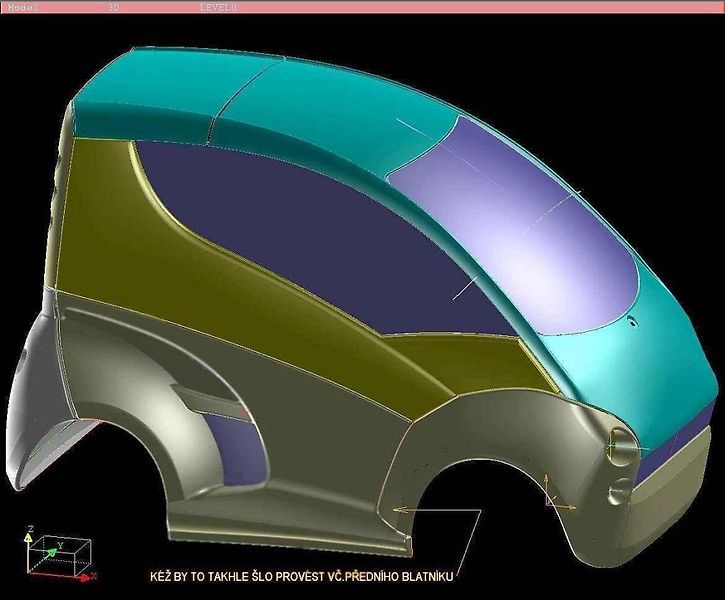Image resolution: width=725 pixels, height=600 pixels.
Task: Click the annotation arrowhead on the front fender
Action: tap(401, 510)
